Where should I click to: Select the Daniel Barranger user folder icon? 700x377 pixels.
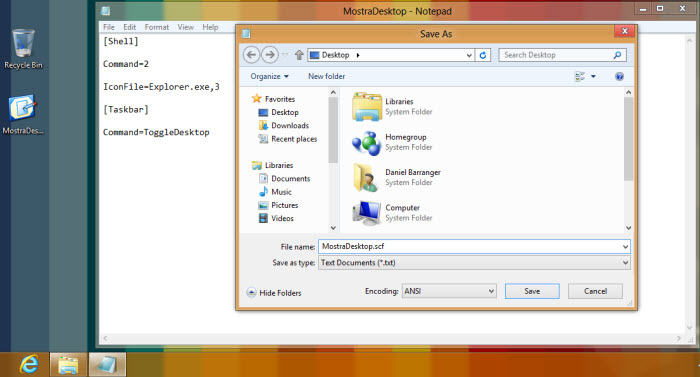365,177
